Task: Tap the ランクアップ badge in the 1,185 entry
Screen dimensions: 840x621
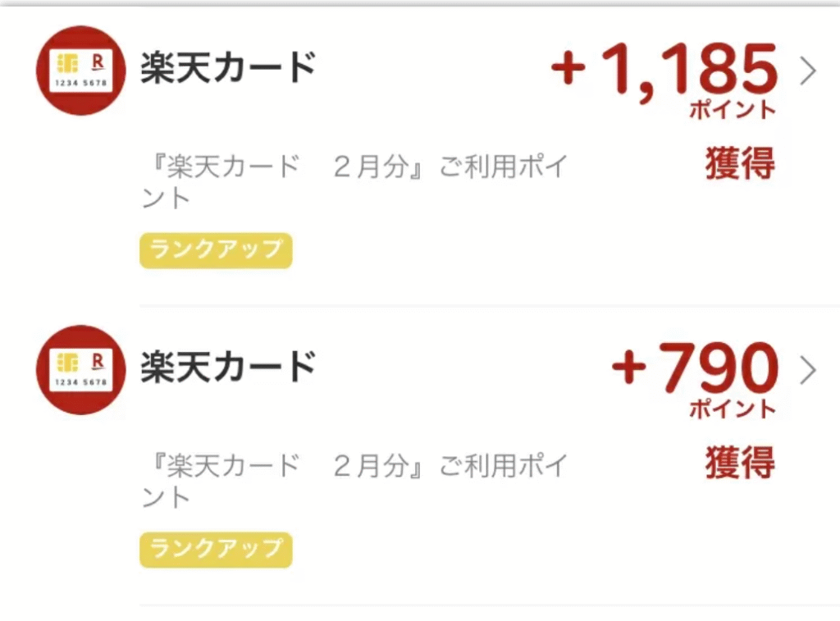Action: coord(216,250)
